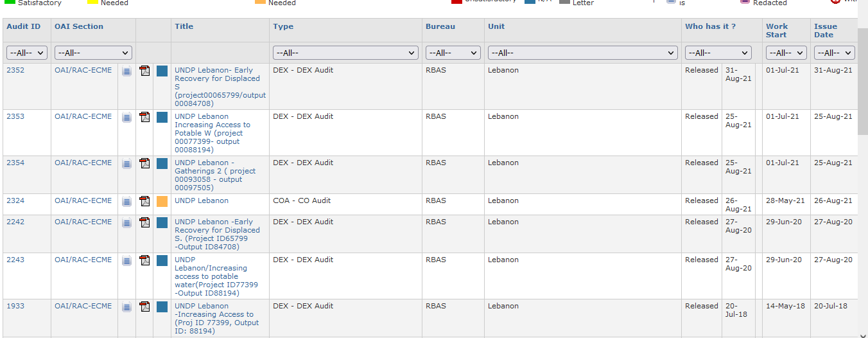This screenshot has width=868, height=338.
Task: Expand the Audit ID filter dropdown
Action: 27,53
